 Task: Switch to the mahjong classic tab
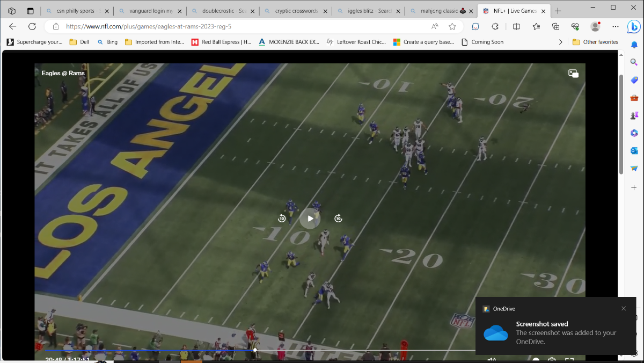click(x=438, y=11)
